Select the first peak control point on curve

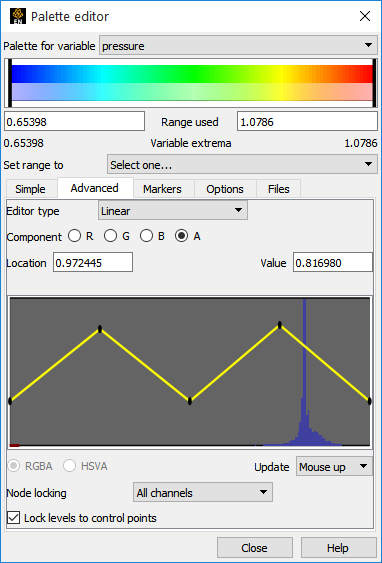[x=100, y=329]
